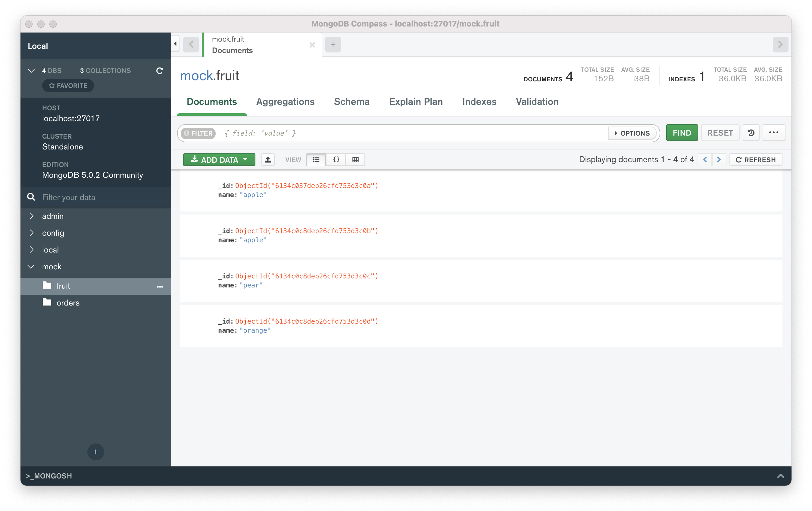Click the FIND button
Viewport: 812px width, 511px height.
click(x=682, y=133)
